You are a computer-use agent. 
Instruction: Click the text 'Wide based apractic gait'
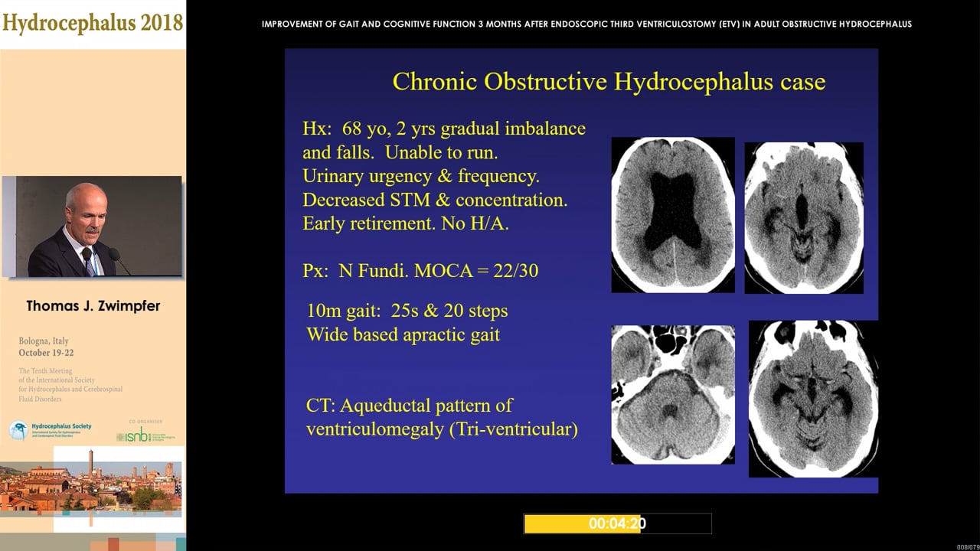[x=403, y=334]
